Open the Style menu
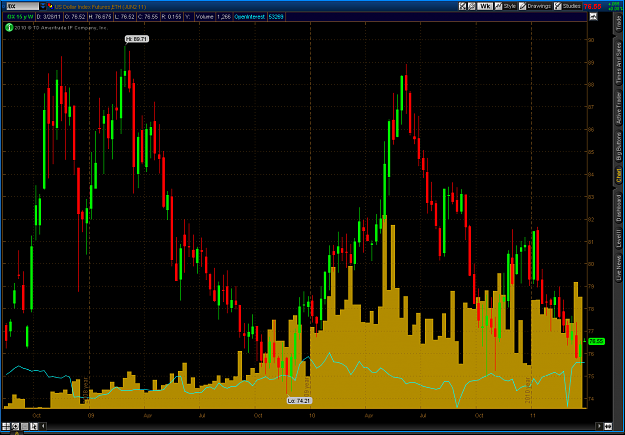Viewport: 625px width, 435px height. (x=509, y=6)
